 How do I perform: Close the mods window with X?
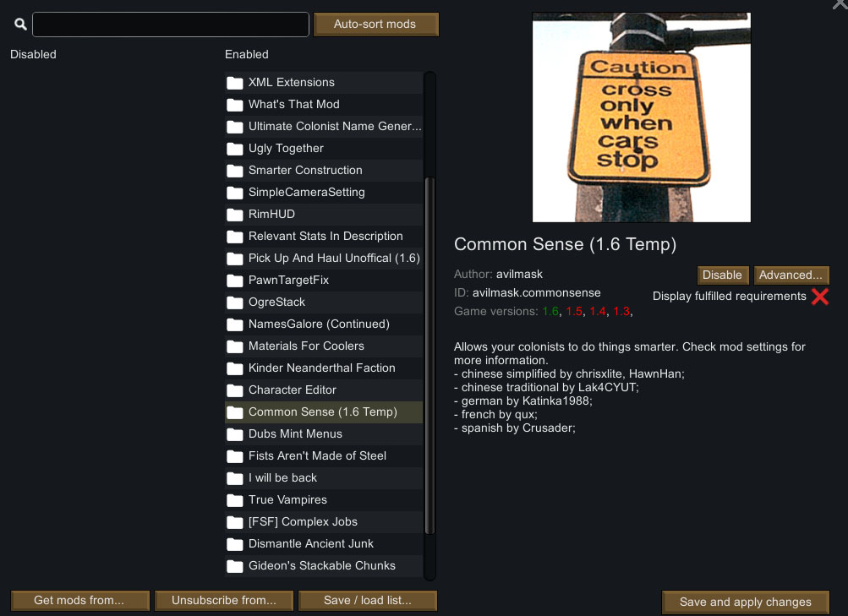click(841, 4)
